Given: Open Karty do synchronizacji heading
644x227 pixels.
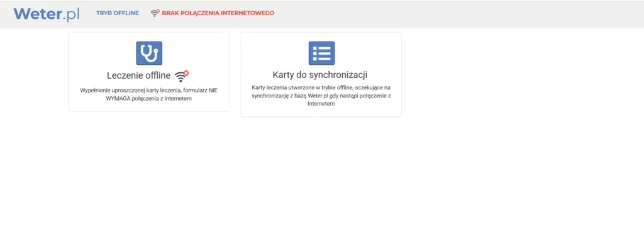Looking at the screenshot, I should pyautogui.click(x=320, y=75).
